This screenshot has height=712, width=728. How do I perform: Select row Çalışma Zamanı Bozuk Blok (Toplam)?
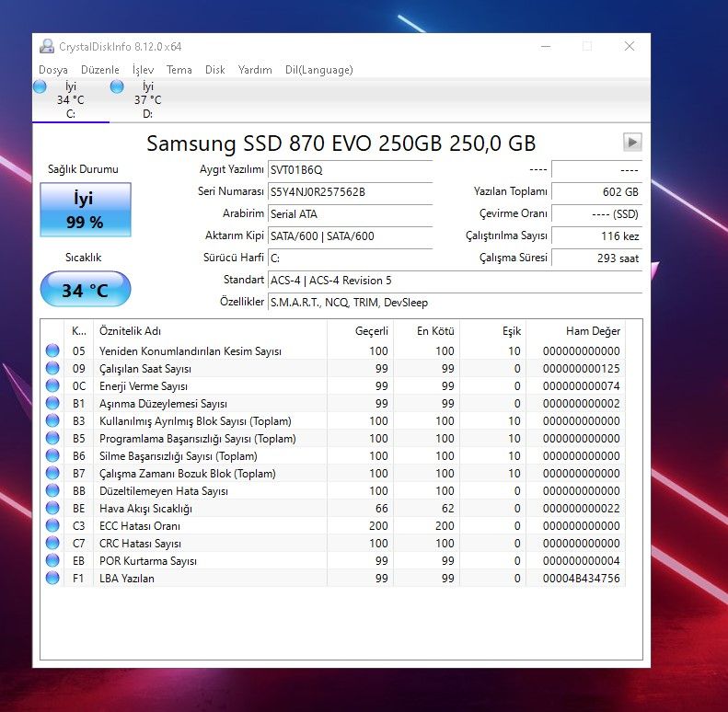click(x=333, y=474)
